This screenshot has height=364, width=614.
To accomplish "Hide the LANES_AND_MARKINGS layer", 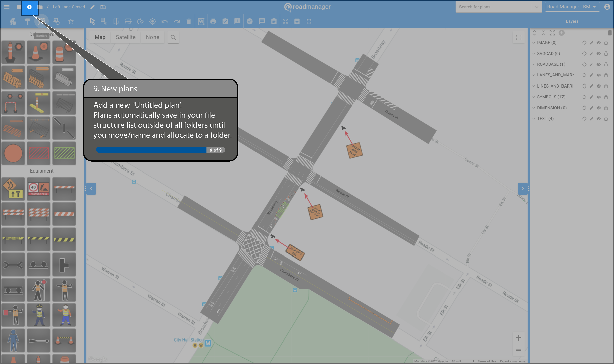I will click(x=599, y=75).
